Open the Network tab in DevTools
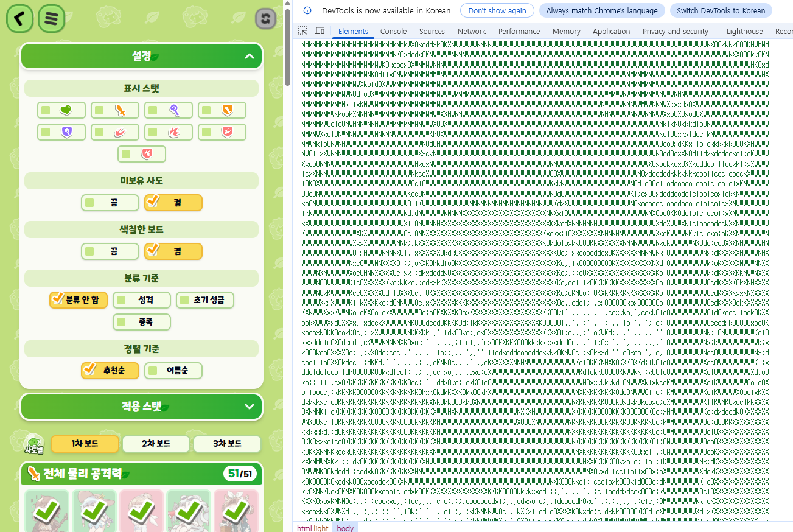 471,32
